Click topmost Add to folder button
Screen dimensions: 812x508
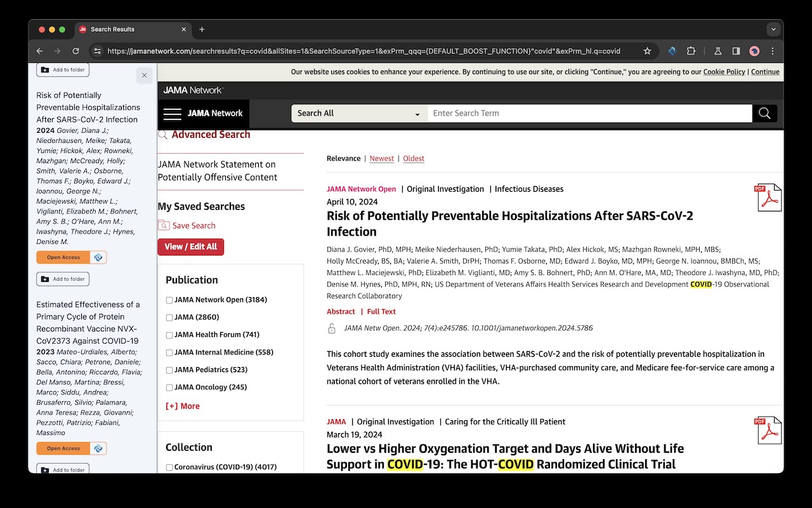pyautogui.click(x=63, y=70)
